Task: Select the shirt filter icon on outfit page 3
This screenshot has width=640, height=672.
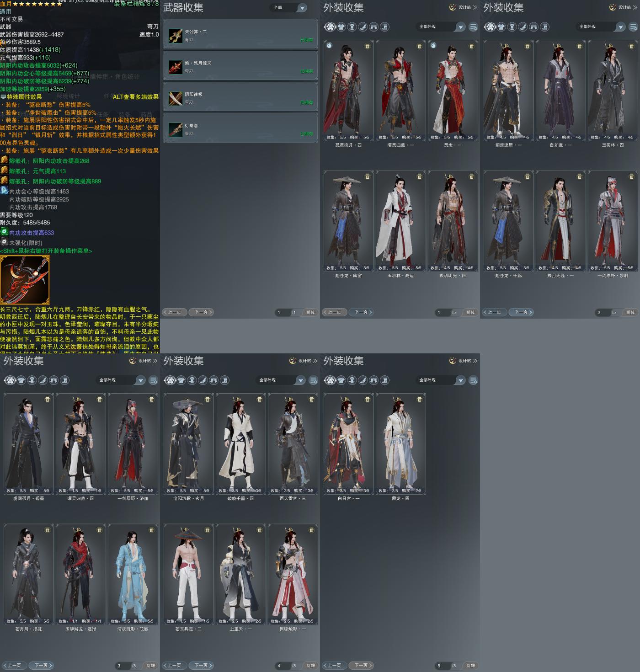Action: tap(21, 380)
